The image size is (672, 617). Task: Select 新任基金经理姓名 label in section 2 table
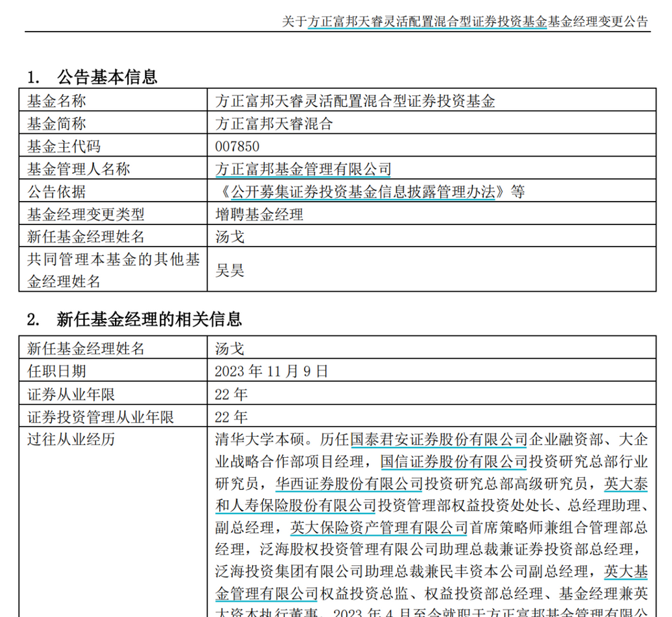tap(113, 347)
